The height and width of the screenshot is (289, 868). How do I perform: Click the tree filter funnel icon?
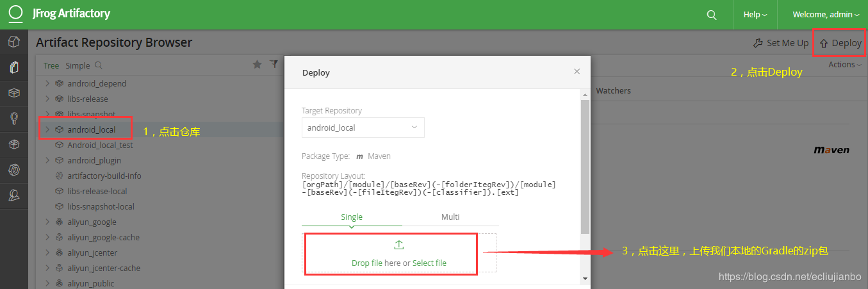274,64
